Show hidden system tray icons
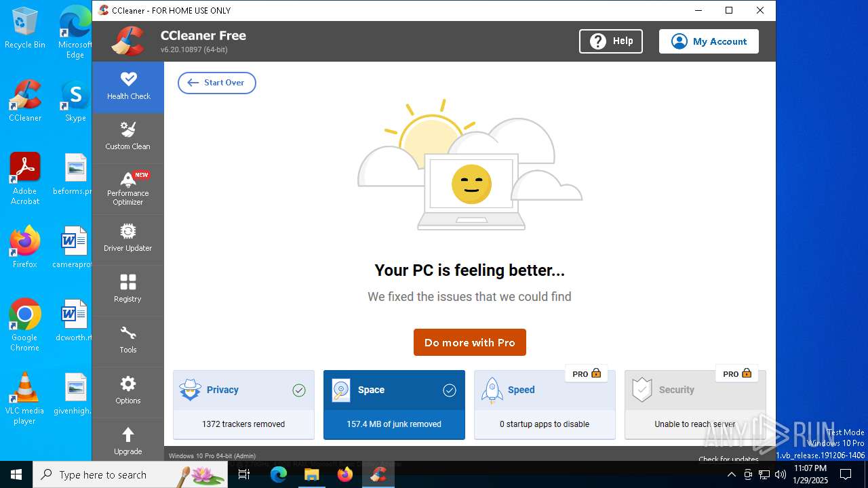Image resolution: width=868 pixels, height=488 pixels. click(732, 474)
